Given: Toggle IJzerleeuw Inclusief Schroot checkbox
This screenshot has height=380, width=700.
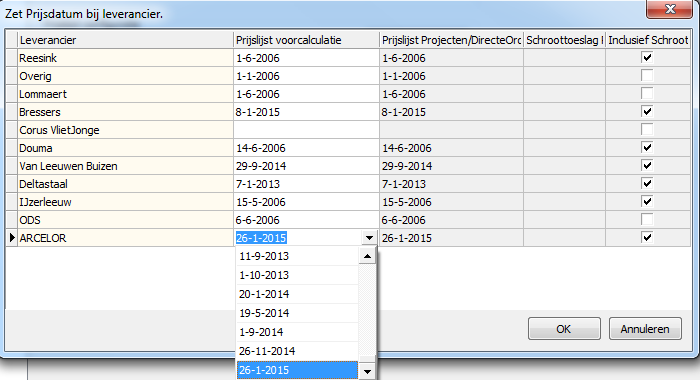Looking at the screenshot, I should click(x=647, y=201).
